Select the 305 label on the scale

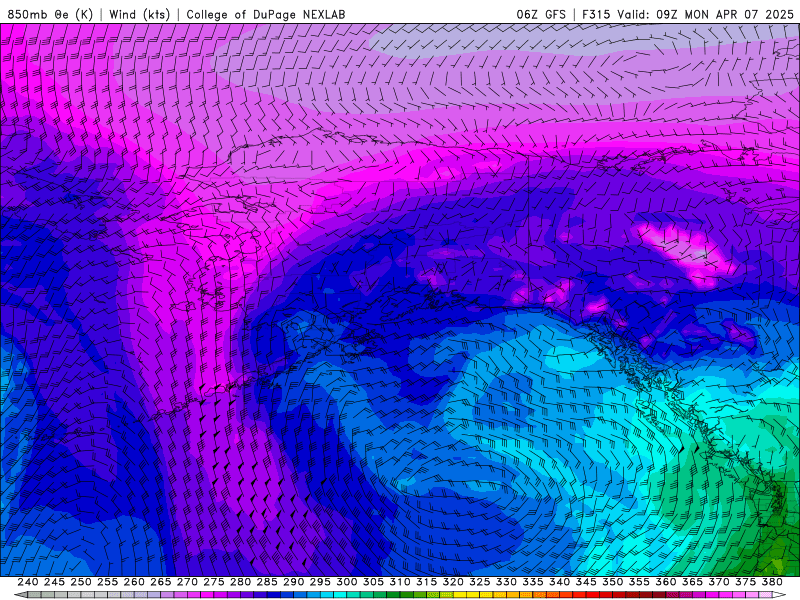[373, 582]
